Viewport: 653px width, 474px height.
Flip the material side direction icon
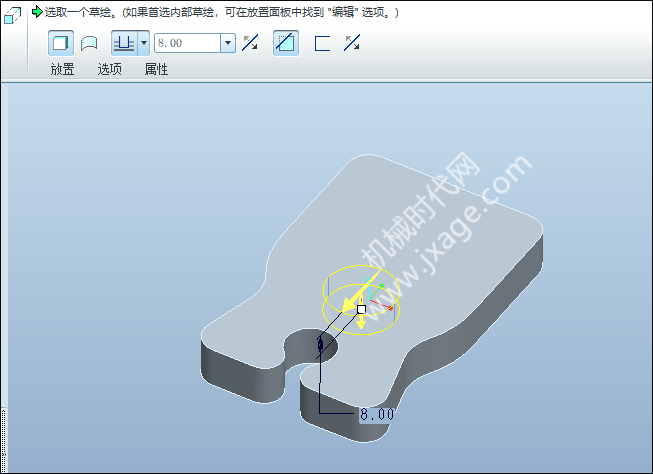pyautogui.click(x=352, y=43)
